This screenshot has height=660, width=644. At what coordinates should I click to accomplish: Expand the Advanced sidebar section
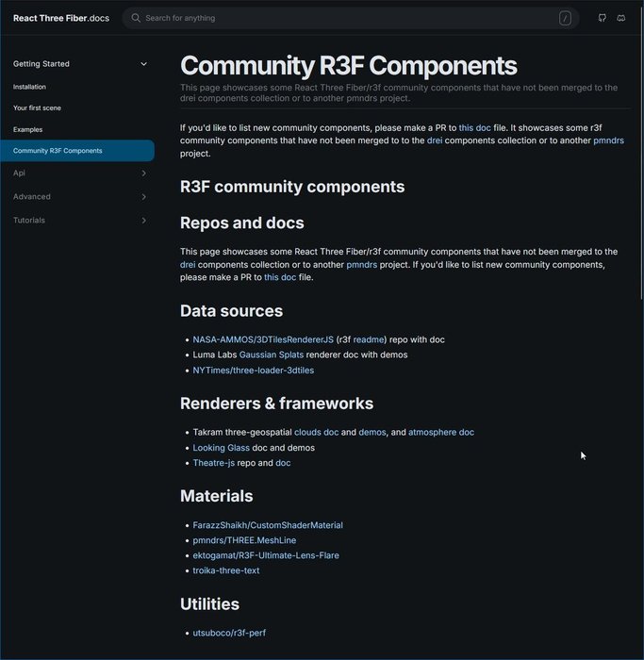tap(143, 197)
